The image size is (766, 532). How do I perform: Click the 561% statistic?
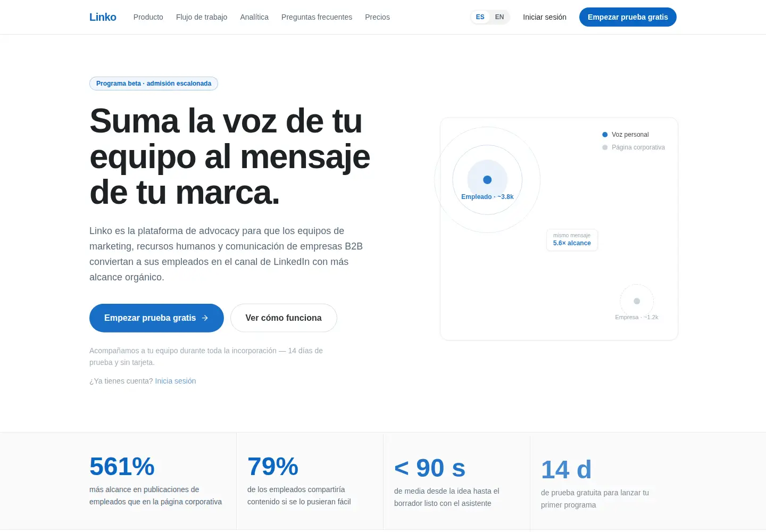pyautogui.click(x=122, y=467)
